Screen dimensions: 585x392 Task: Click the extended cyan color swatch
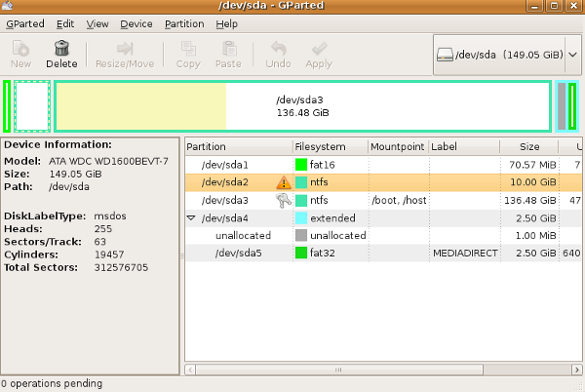301,217
